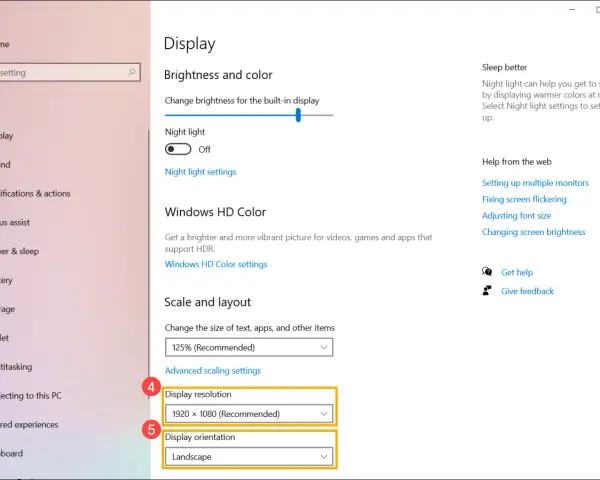The image size is (600, 480).
Task: Select the Battery item in sidebar
Action: [x=6, y=280]
